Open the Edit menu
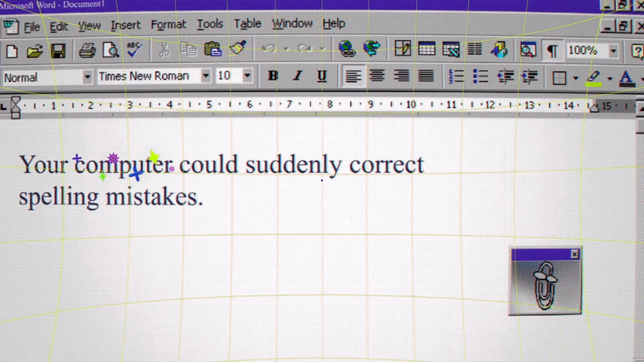644x362 pixels. [59, 27]
